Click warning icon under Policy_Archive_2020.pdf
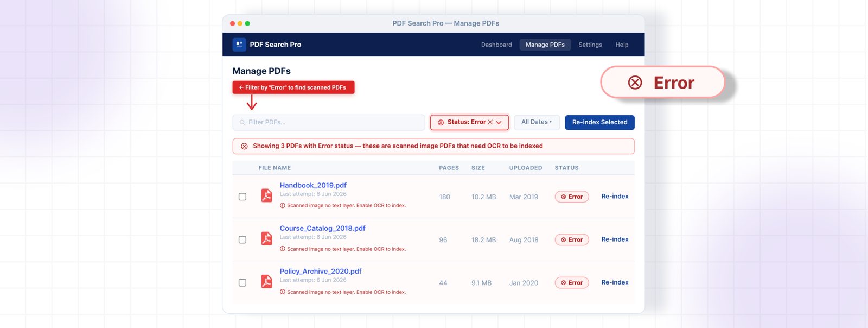 coord(283,292)
